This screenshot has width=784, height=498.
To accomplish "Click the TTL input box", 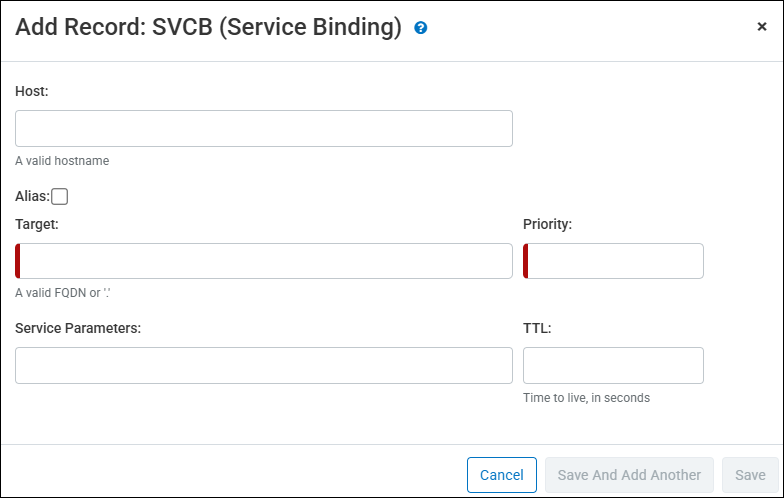I will point(613,366).
